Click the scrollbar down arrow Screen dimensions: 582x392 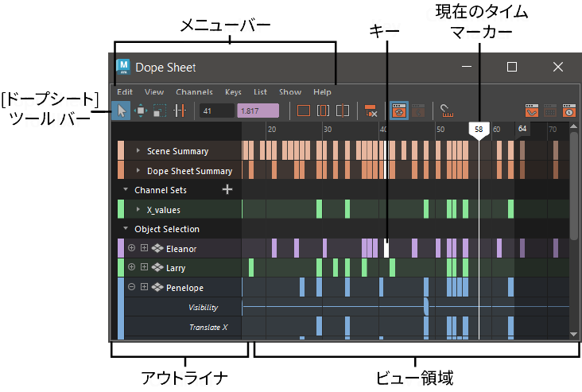tap(573, 335)
